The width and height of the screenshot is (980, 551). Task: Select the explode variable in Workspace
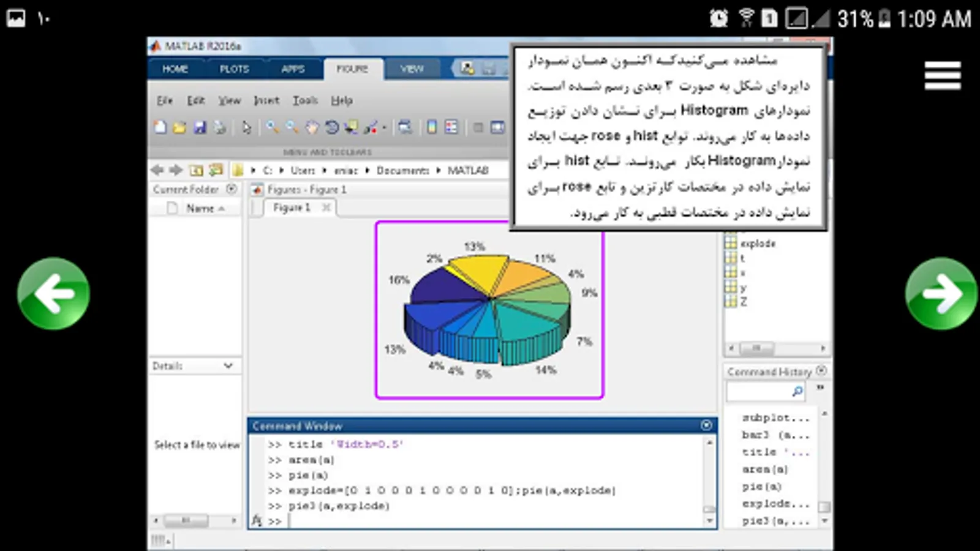[x=758, y=243]
